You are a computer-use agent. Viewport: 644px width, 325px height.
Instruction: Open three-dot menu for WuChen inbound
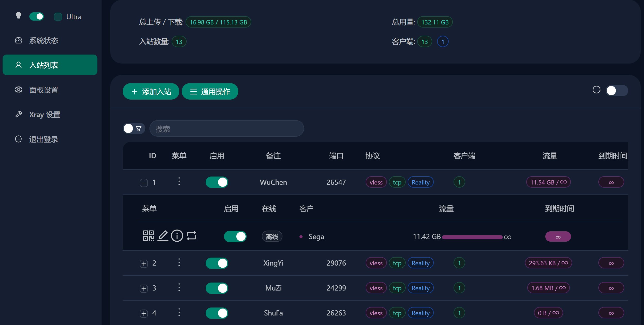179,181
